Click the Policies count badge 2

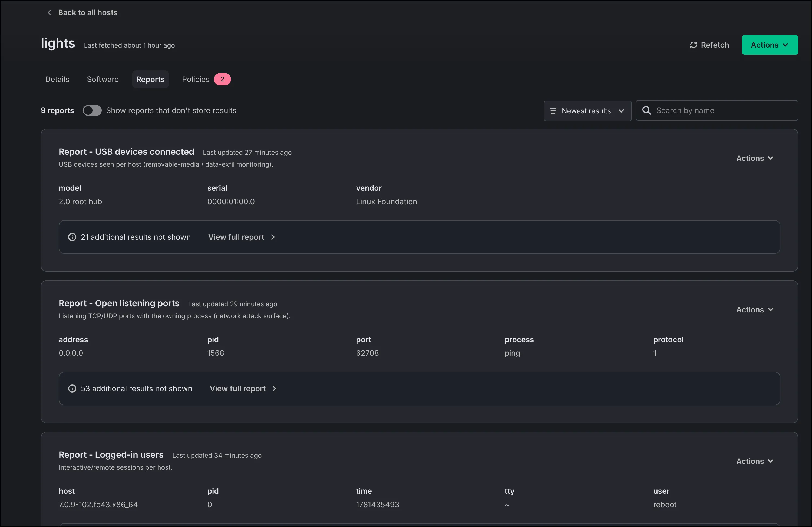click(222, 79)
